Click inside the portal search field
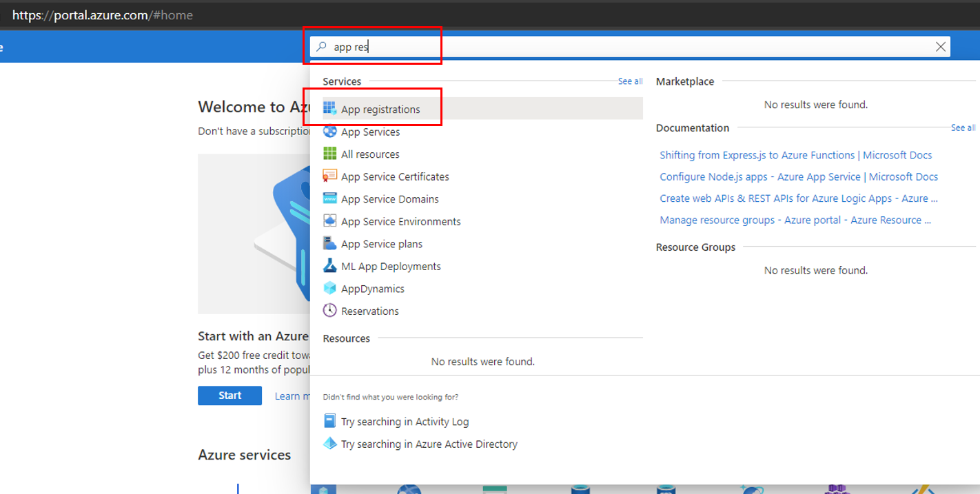980x494 pixels. click(x=630, y=47)
